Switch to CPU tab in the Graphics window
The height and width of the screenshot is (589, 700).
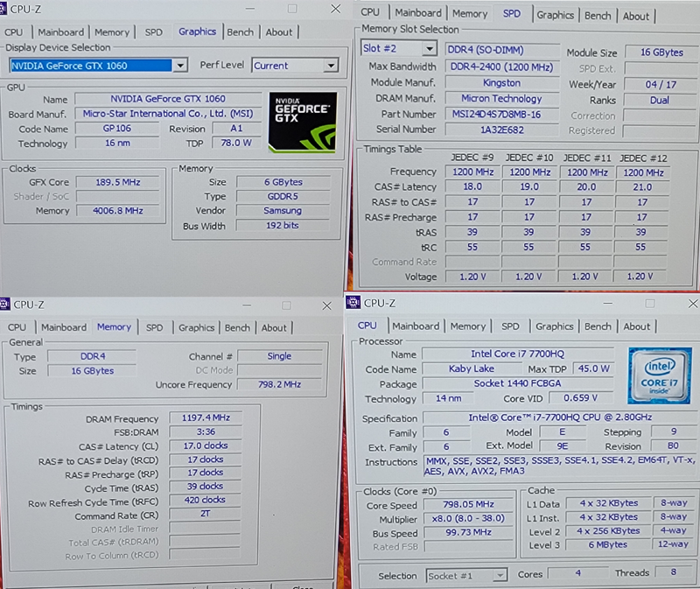[14, 32]
